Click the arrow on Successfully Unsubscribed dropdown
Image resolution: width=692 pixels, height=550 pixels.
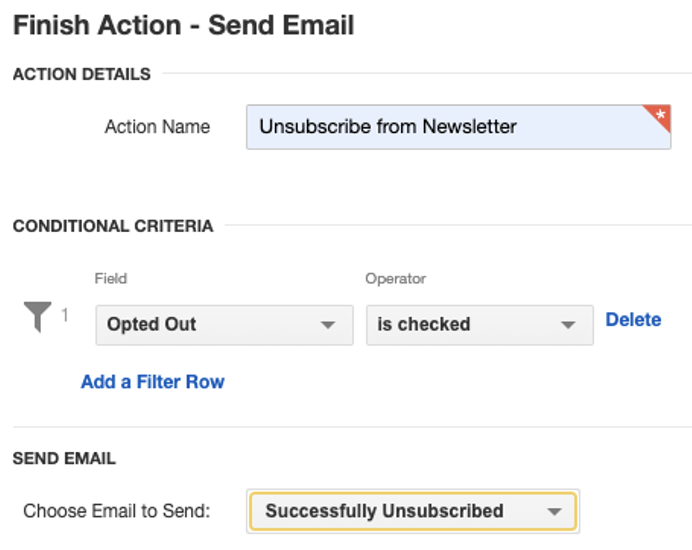(554, 512)
